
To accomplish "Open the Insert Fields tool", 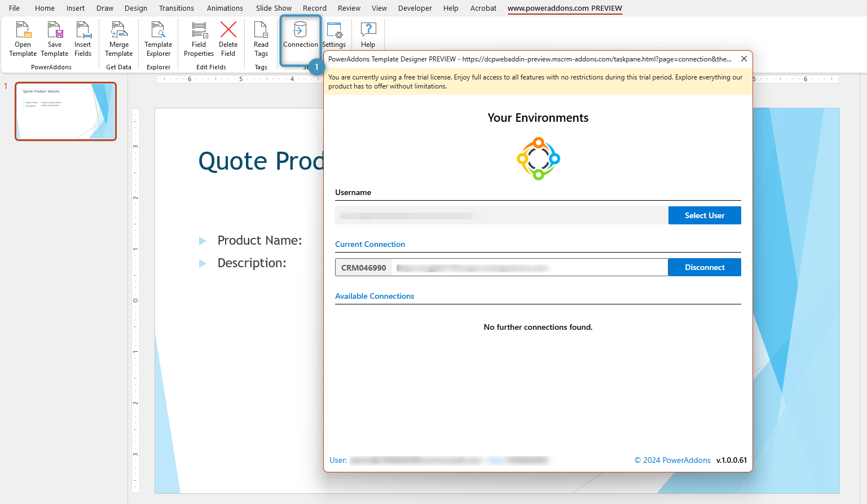I will [83, 39].
